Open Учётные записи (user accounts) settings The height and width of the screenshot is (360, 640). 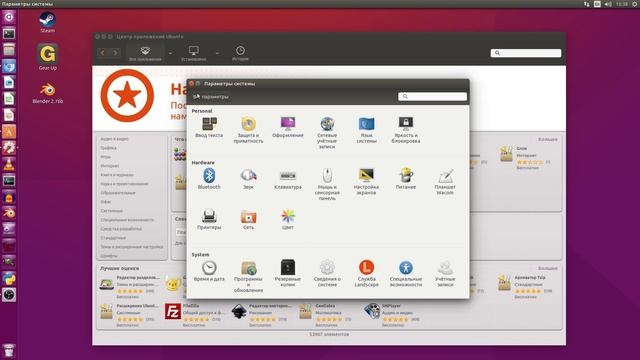coord(445,273)
